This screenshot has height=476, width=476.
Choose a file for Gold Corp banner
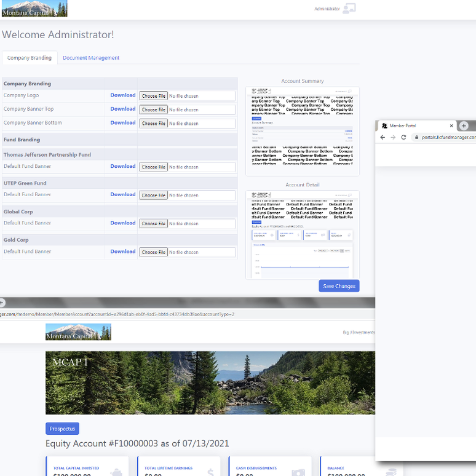(153, 252)
